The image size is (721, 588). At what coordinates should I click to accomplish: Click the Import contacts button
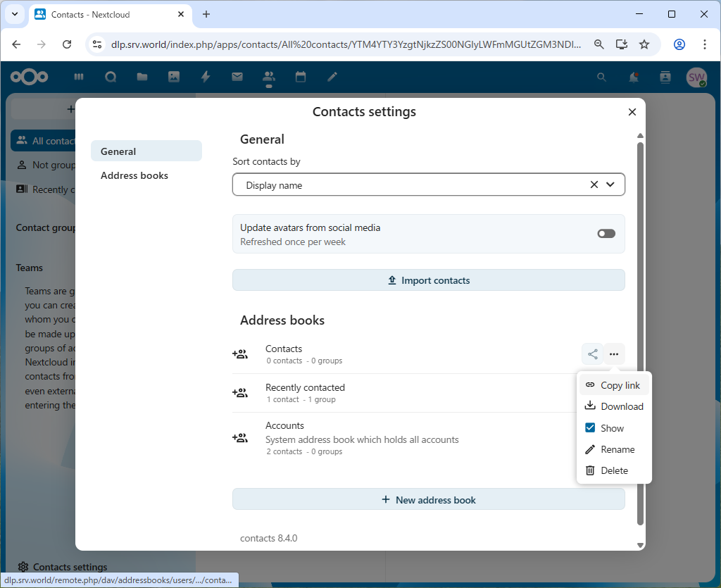(429, 280)
